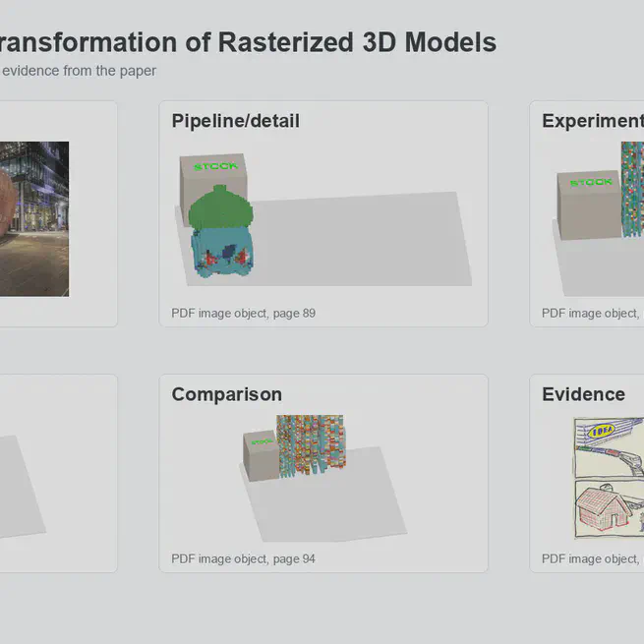Select the 'Evidence' card heading

coord(583,394)
